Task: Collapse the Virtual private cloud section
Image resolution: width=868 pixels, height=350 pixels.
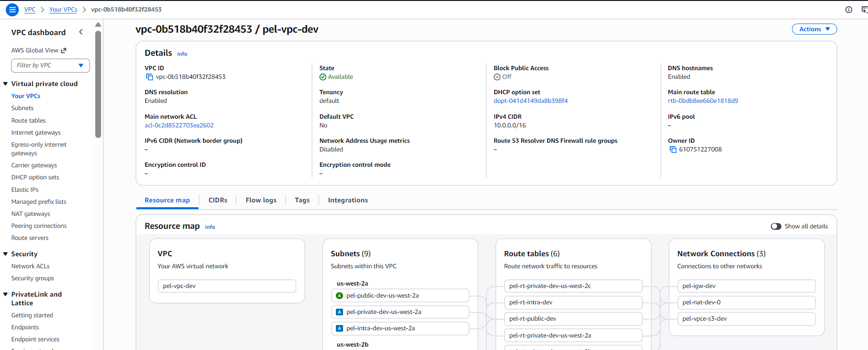Action: coord(6,84)
